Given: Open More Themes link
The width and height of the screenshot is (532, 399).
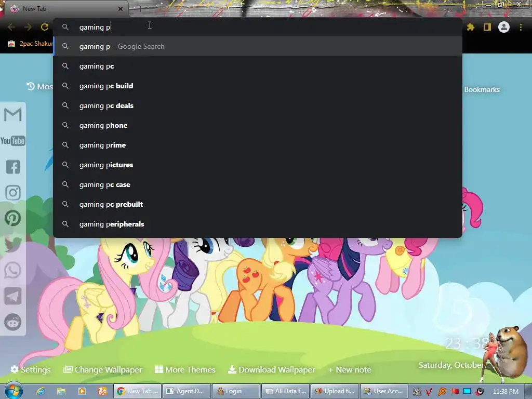Looking at the screenshot, I should tap(185, 369).
